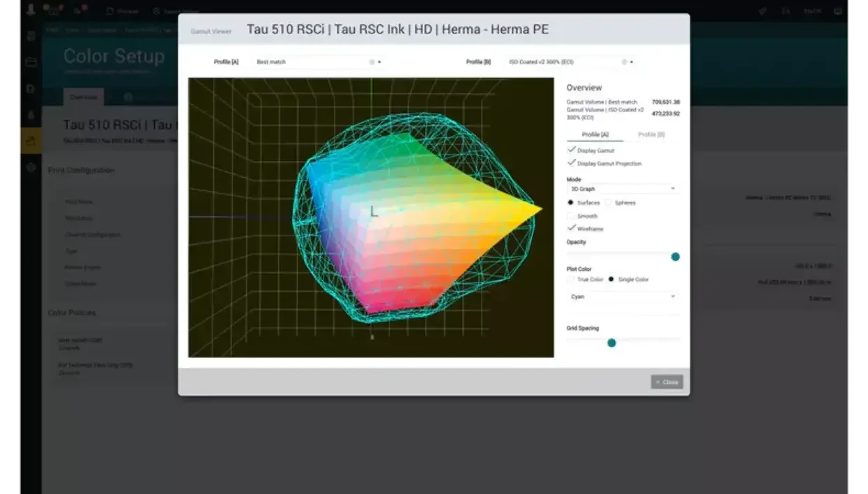Click the monitor icon in top-right corner
Screen dimensions: 868x494
(x=838, y=11)
